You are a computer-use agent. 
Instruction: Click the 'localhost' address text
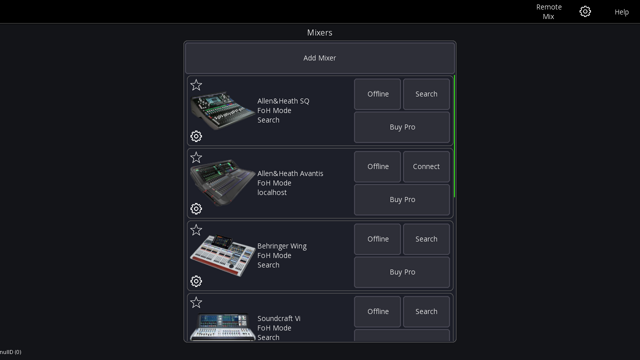(x=272, y=193)
